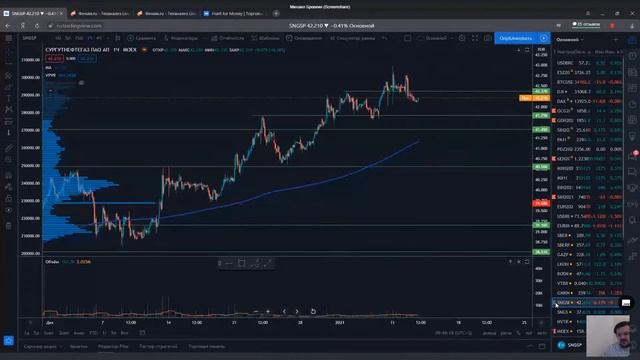Click the Отчётности button
The height and width of the screenshot is (360, 640).
(227, 38)
